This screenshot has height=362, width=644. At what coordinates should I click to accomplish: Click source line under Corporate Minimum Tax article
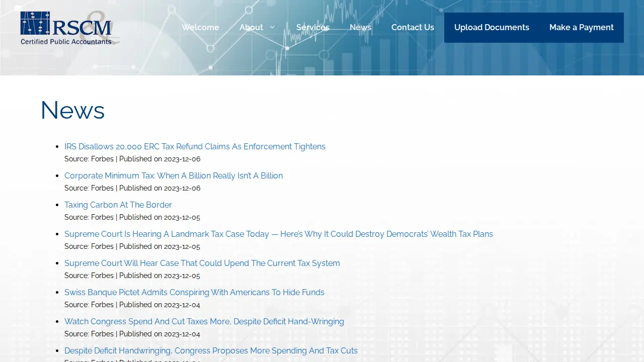(x=132, y=188)
